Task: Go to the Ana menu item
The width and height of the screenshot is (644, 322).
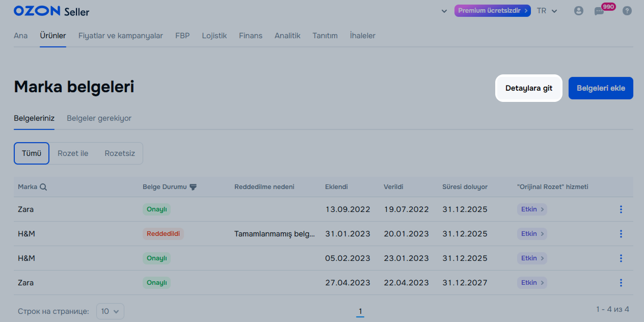Action: 21,36
